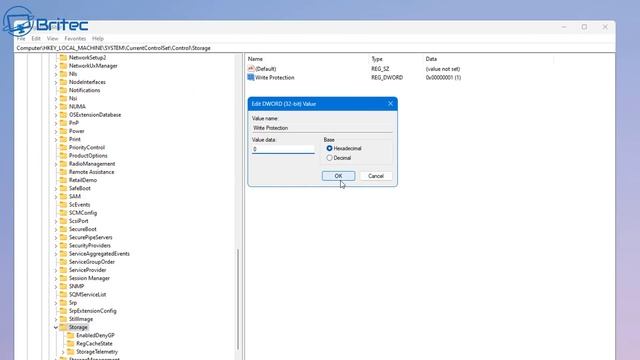Select the Hexadecimal base option
Image resolution: width=640 pixels, height=360 pixels.
(x=329, y=148)
